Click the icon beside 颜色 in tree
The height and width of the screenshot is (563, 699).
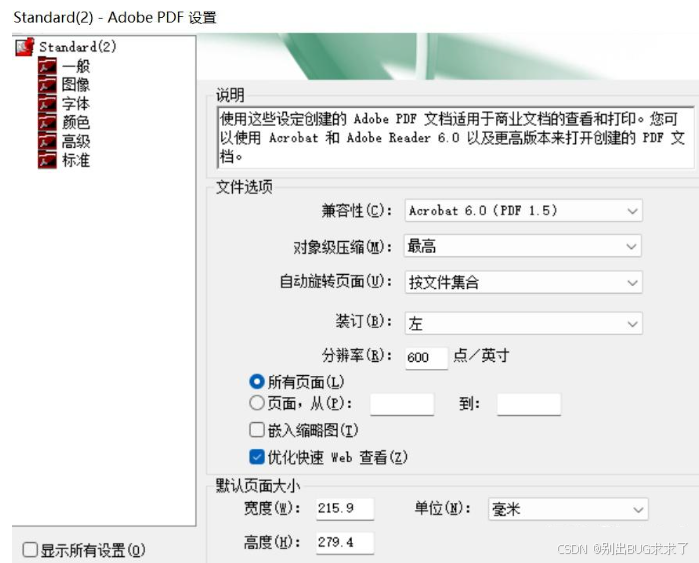click(x=47, y=122)
